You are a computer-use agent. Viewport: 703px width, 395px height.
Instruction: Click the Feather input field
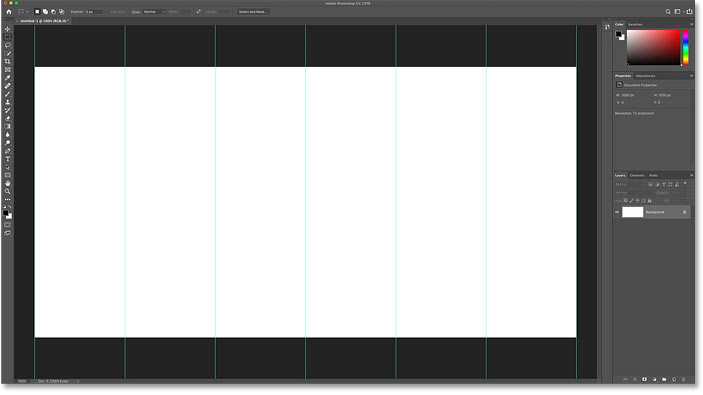[94, 12]
